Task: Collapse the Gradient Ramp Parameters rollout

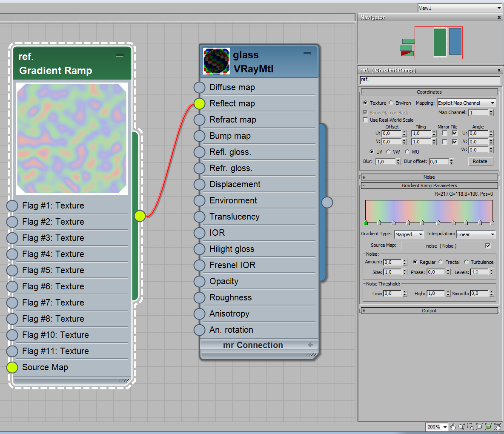Action: [x=429, y=186]
